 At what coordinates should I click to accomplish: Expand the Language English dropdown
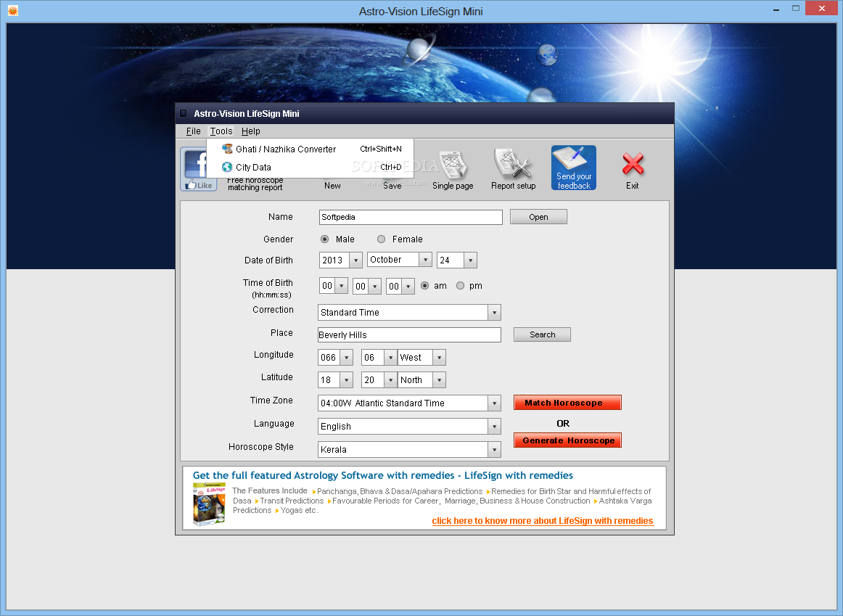[494, 427]
